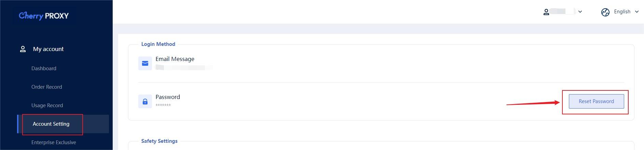The image size is (644, 150).
Task: Click the Safety Settings section heading
Action: point(159,141)
